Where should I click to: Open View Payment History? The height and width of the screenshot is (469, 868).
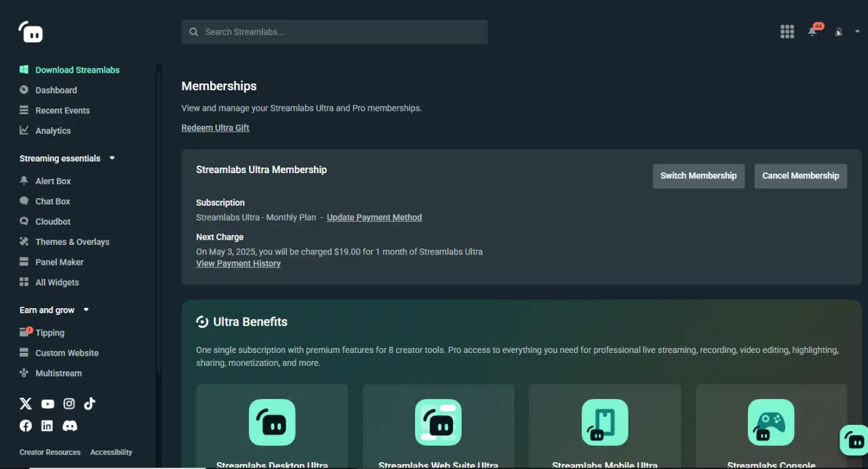(238, 263)
